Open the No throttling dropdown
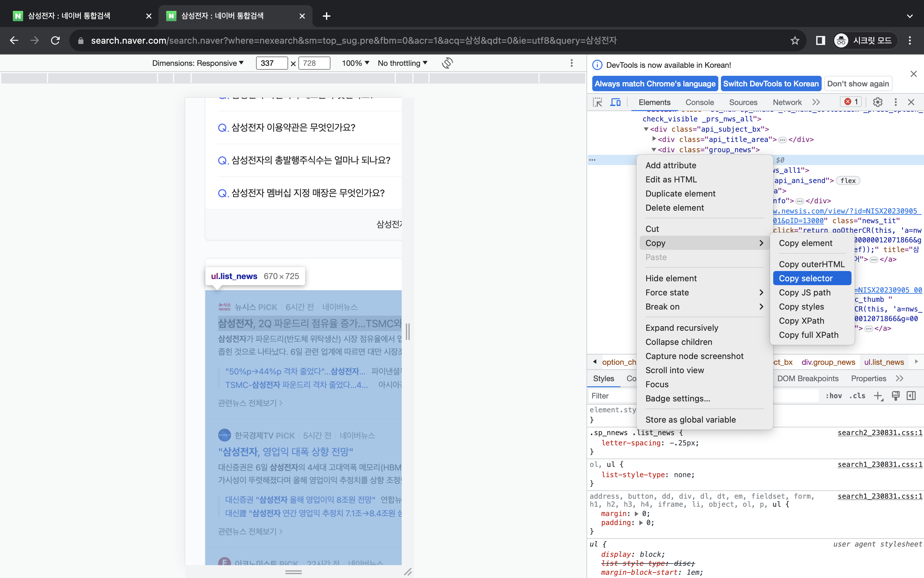The height and width of the screenshot is (578, 924). click(x=402, y=63)
